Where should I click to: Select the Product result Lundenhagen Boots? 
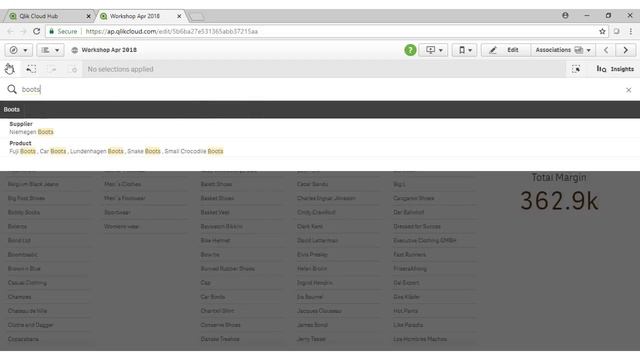coord(97,151)
